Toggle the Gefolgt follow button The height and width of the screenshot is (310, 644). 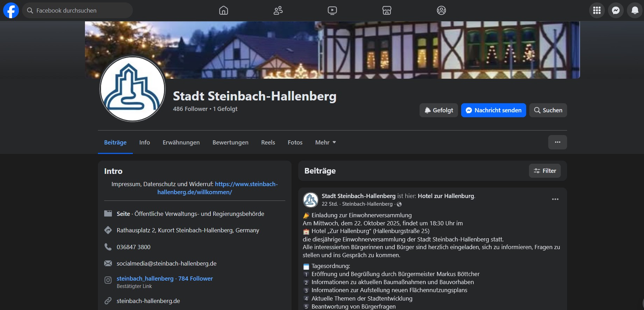point(438,110)
